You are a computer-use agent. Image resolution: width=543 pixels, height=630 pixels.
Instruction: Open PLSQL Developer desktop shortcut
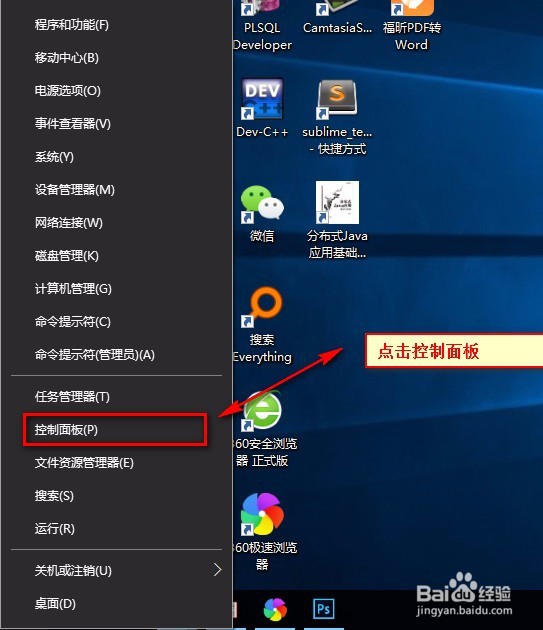point(262,24)
